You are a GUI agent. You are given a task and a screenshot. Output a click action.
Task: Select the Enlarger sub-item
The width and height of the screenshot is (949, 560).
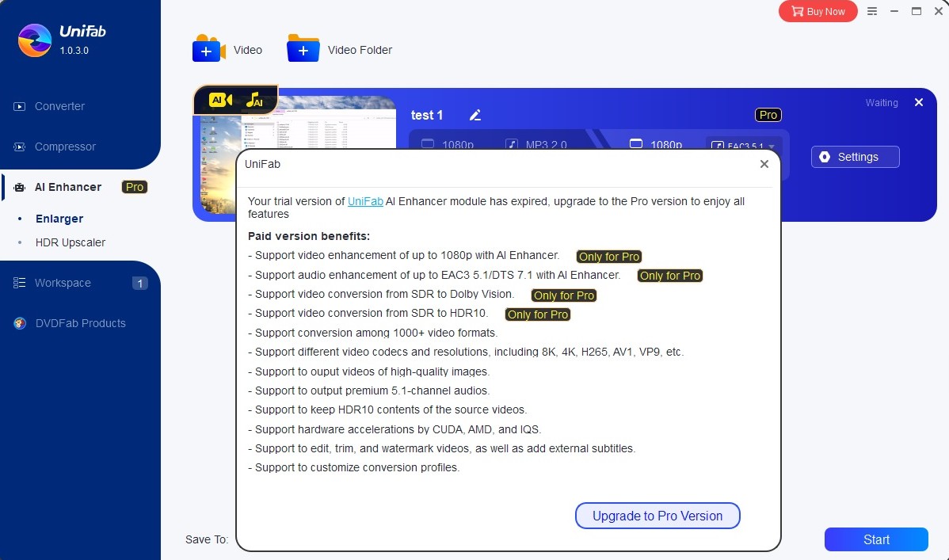(59, 219)
